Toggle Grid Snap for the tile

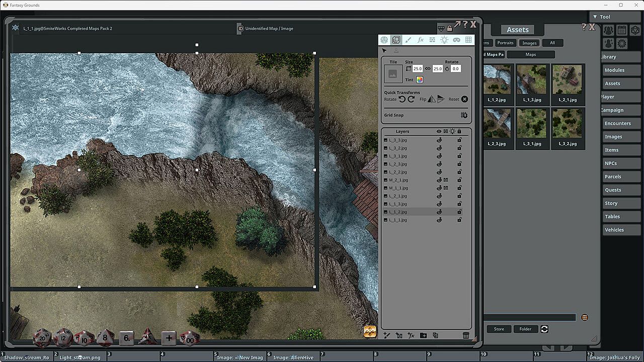(x=464, y=115)
